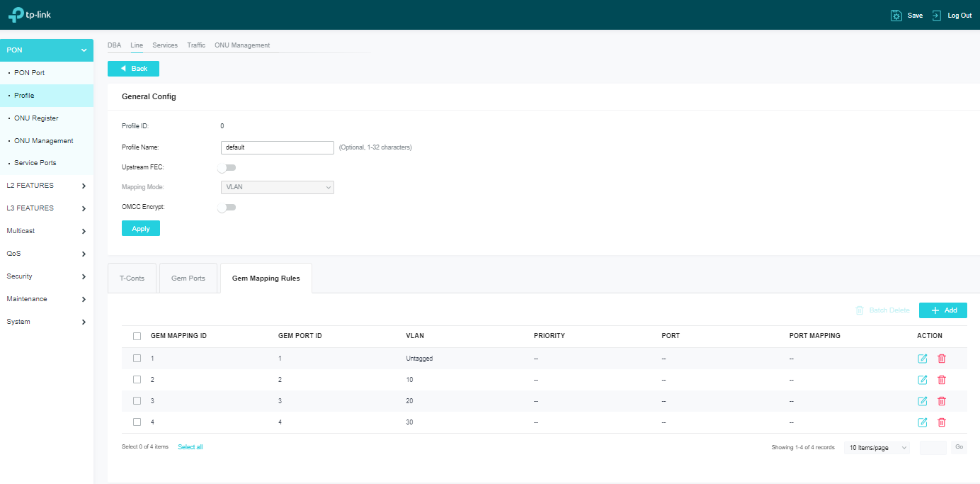
Task: Click the VLAN 30 cell
Action: [409, 422]
